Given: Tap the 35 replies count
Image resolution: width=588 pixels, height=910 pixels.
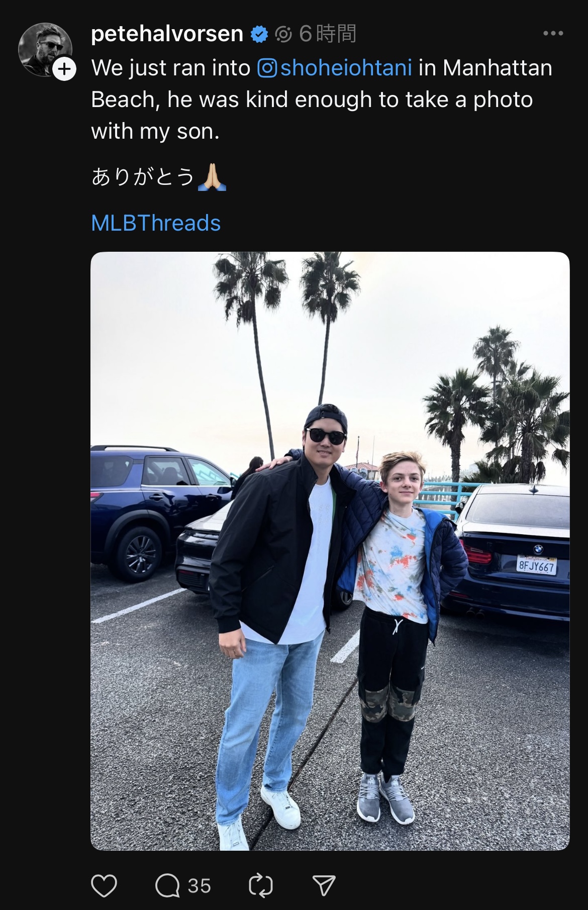Looking at the screenshot, I should point(199,886).
